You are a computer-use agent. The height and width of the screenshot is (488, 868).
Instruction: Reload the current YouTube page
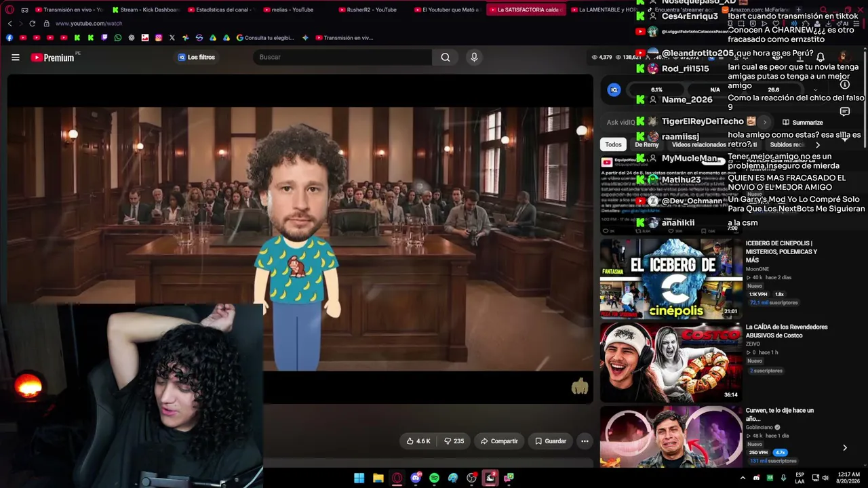coord(32,23)
